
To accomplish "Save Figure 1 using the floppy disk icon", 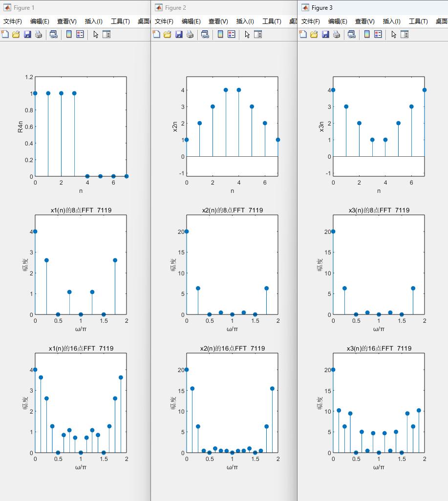I will [27, 34].
